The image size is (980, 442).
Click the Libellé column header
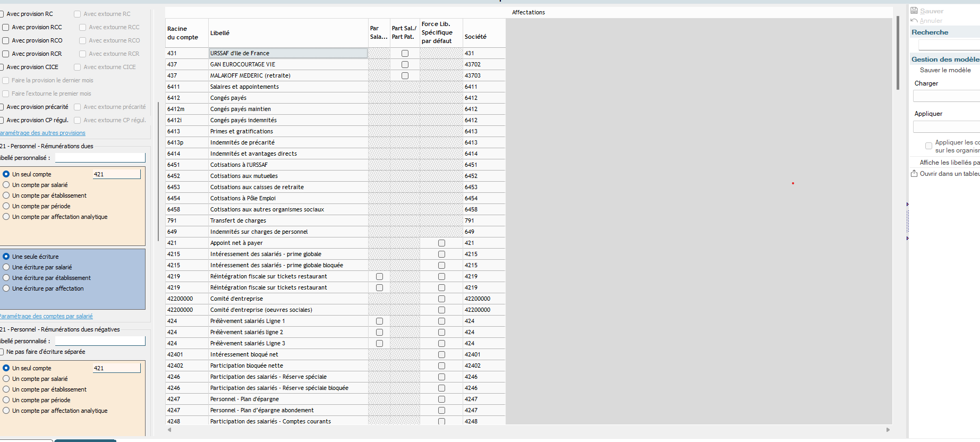288,33
